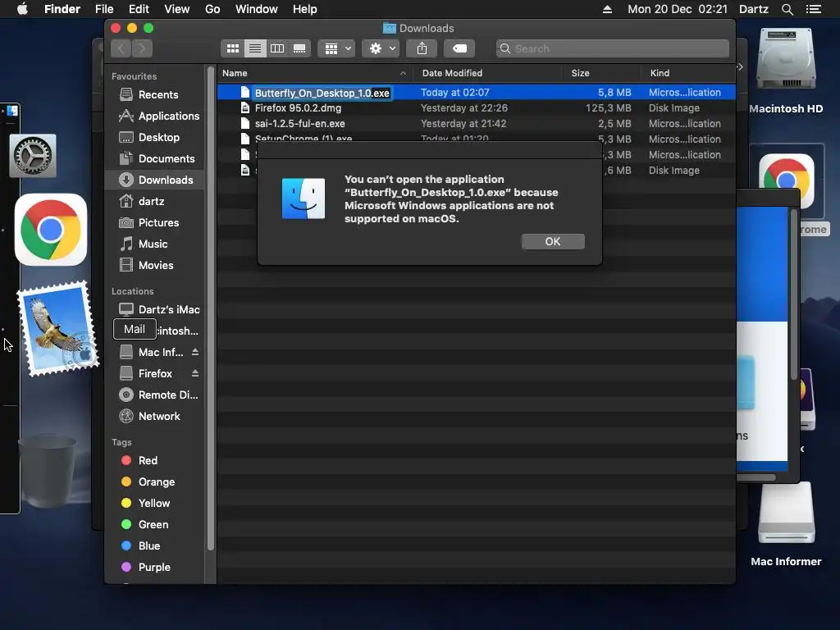Go back with the Finder back arrow
The image size is (840, 630).
(121, 48)
